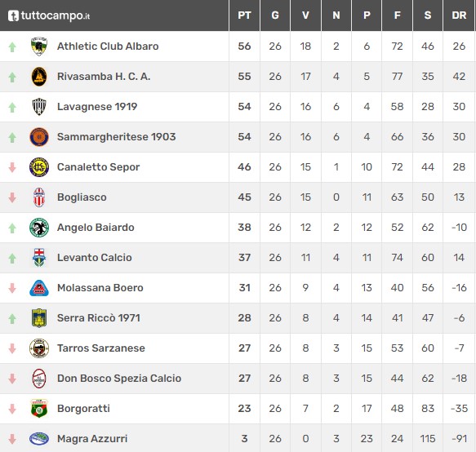This screenshot has width=476, height=452.
Task: Open the Serra Riccò 1971 team link
Action: coord(99,318)
